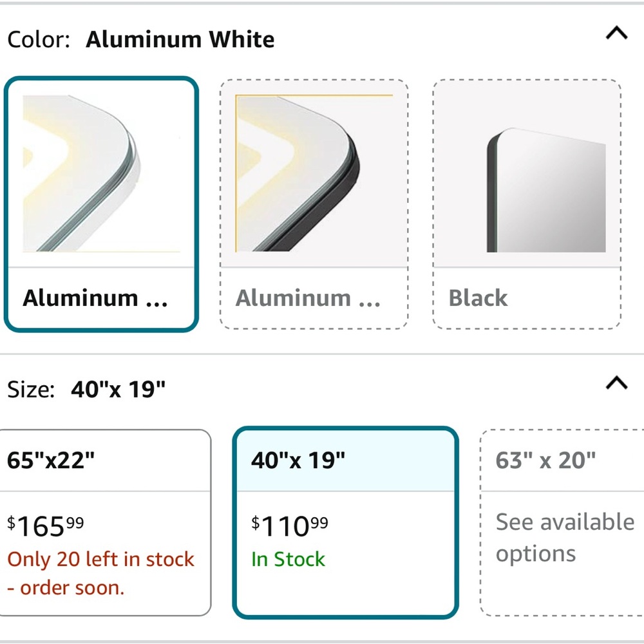Click the Only 20 left in stock notice
This screenshot has height=644, width=644.
coord(101,573)
